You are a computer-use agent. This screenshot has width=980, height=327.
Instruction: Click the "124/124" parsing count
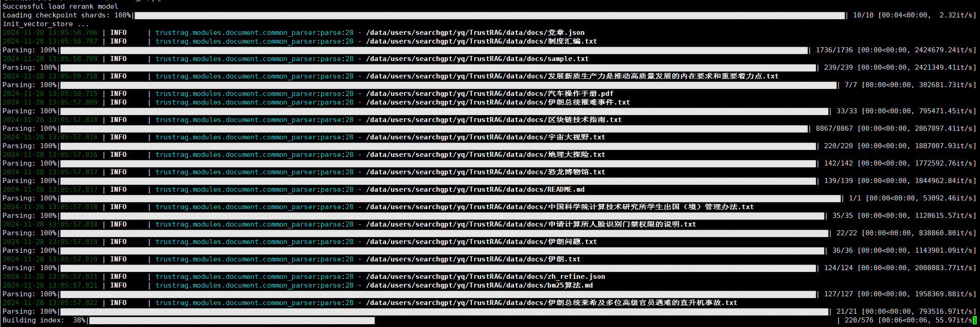[x=838, y=268]
